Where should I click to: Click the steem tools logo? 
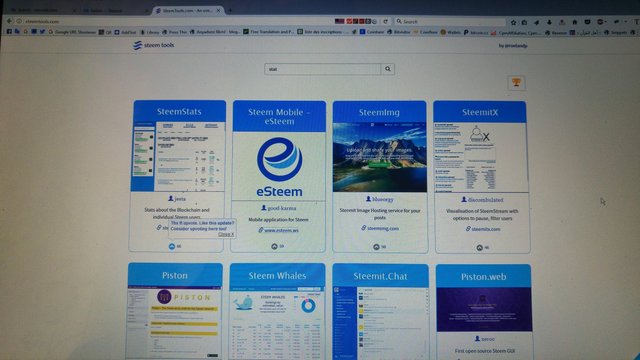click(153, 45)
